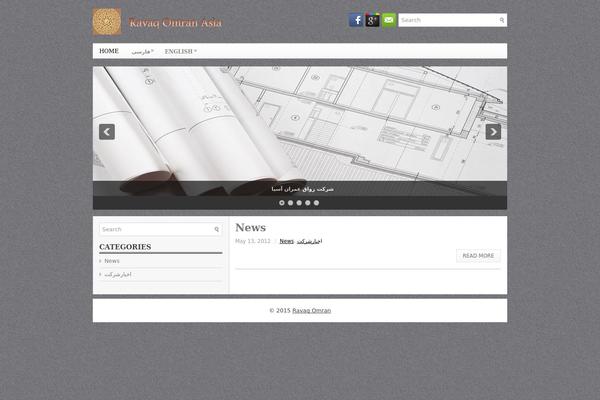Open the Facebook social icon

(x=356, y=20)
